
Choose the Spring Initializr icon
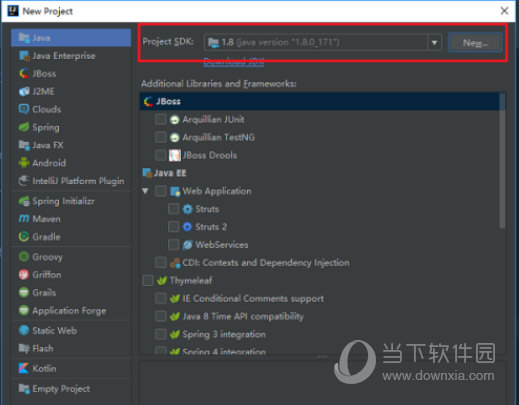point(24,201)
